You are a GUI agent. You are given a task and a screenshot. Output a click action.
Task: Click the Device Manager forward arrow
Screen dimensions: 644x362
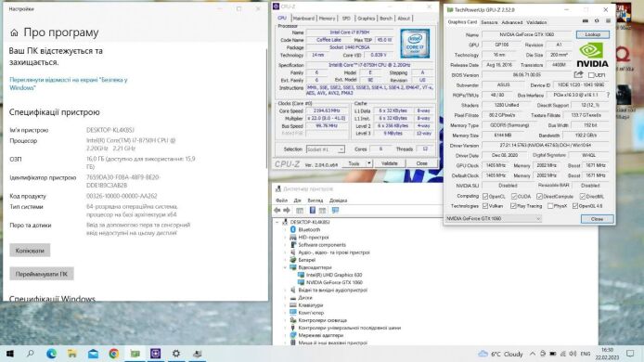click(287, 211)
